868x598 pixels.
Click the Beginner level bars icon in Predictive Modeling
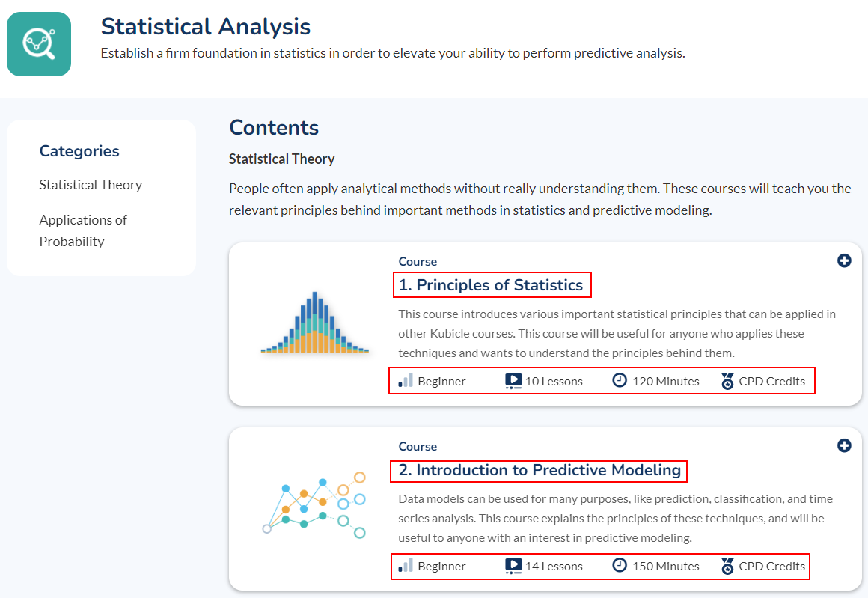[406, 566]
